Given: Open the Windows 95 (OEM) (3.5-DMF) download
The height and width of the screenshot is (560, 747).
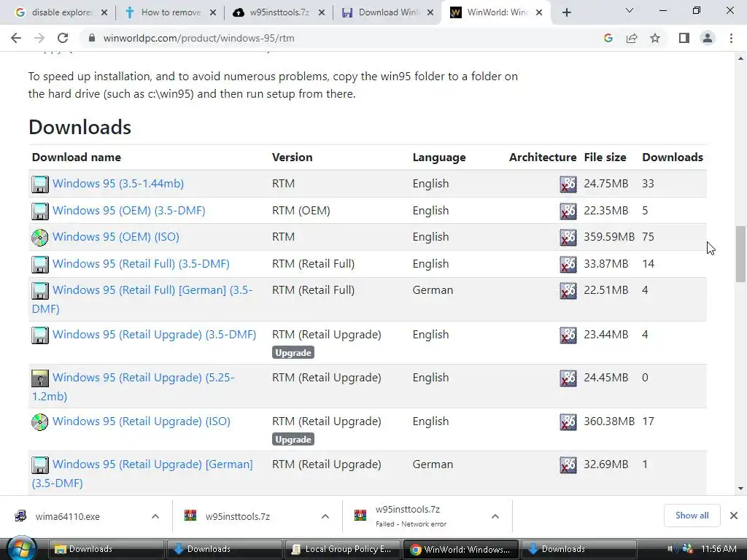Looking at the screenshot, I should click(x=129, y=211).
